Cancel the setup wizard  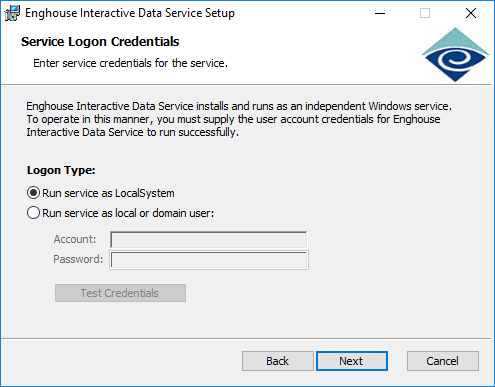click(x=443, y=361)
